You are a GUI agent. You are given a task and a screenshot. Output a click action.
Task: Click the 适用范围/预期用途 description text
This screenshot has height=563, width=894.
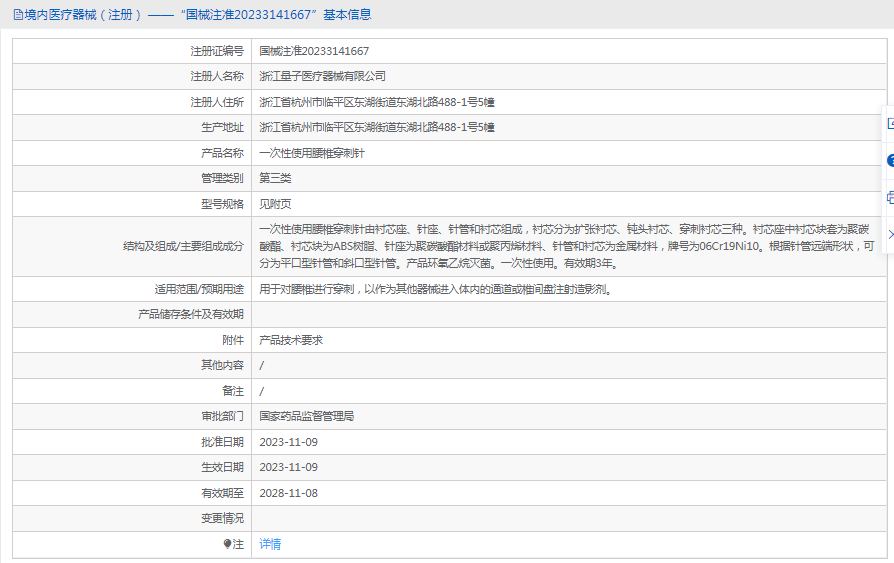pyautogui.click(x=436, y=289)
